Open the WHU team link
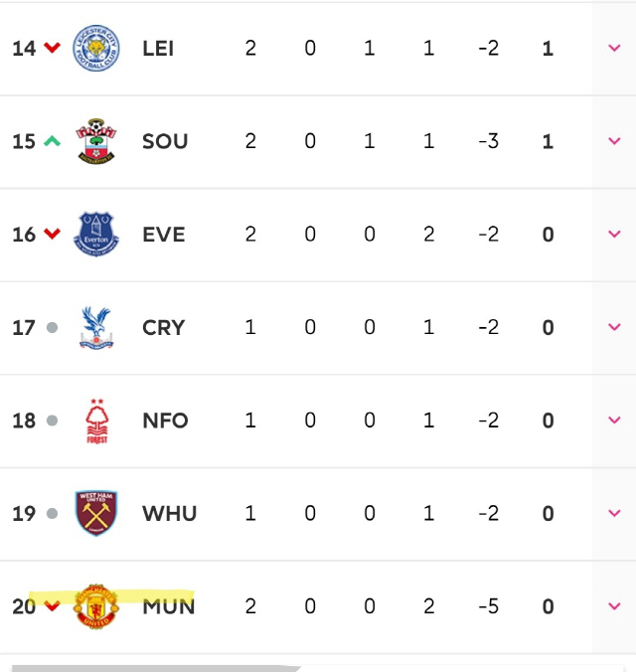 pyautogui.click(x=169, y=514)
